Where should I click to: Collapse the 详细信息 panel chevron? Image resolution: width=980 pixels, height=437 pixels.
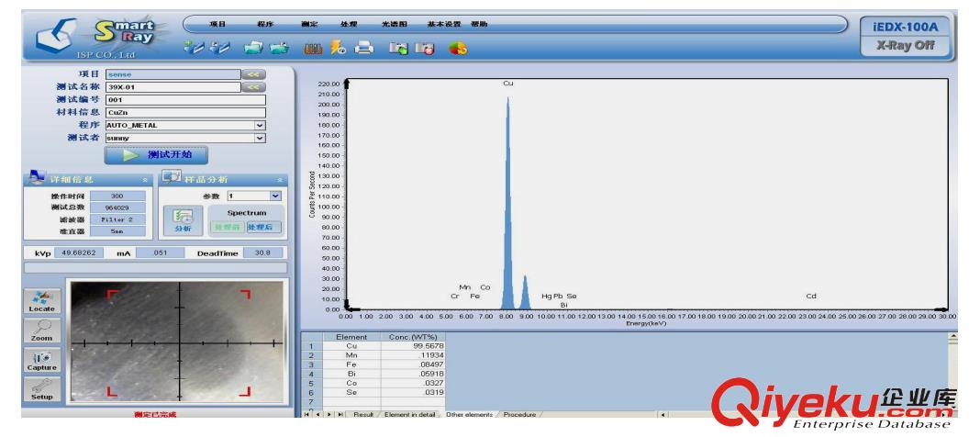[x=145, y=180]
